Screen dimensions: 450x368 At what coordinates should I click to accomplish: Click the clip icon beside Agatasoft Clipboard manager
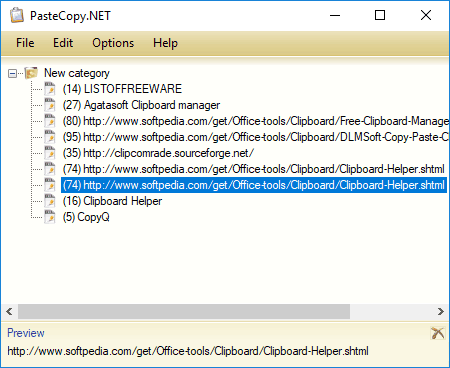click(50, 105)
